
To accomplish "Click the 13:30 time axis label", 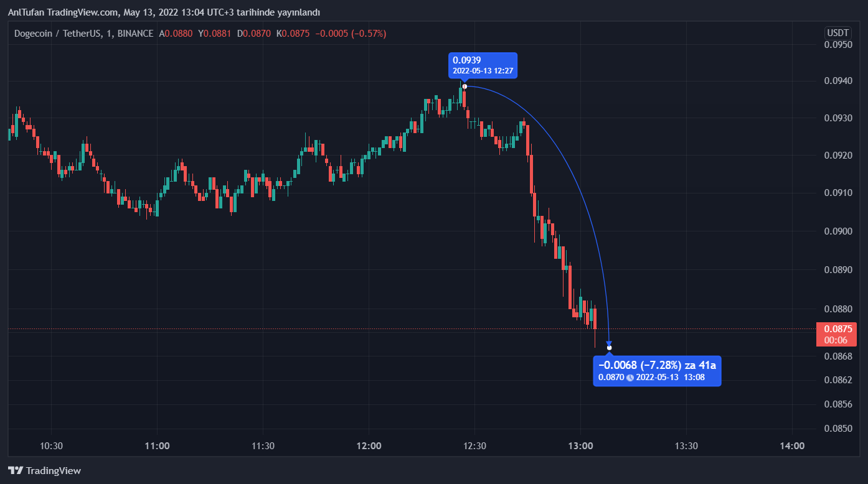I will coord(686,445).
